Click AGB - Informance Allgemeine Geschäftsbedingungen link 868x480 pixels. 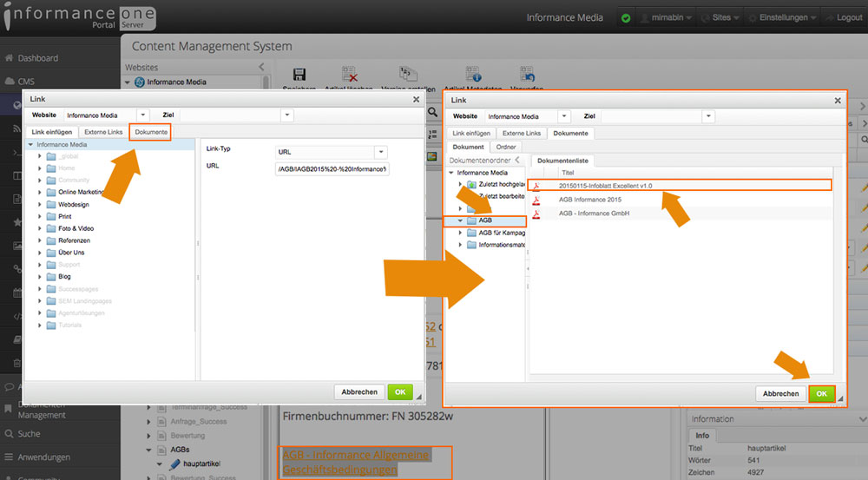[355, 463]
